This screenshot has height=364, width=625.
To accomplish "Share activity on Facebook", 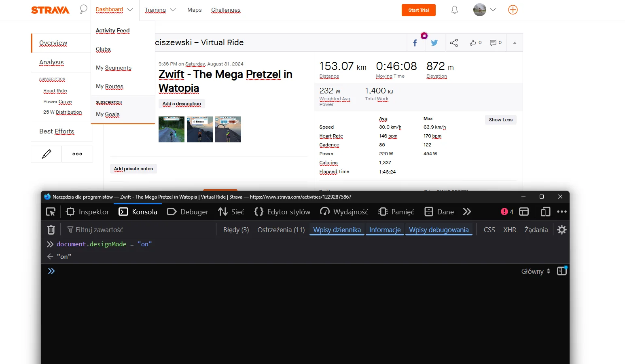I will point(415,43).
